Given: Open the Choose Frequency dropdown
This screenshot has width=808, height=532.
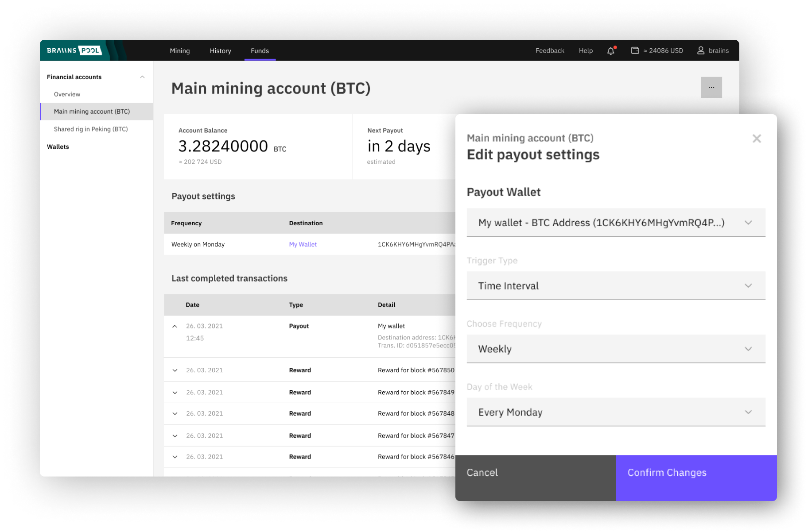Looking at the screenshot, I should coord(616,349).
